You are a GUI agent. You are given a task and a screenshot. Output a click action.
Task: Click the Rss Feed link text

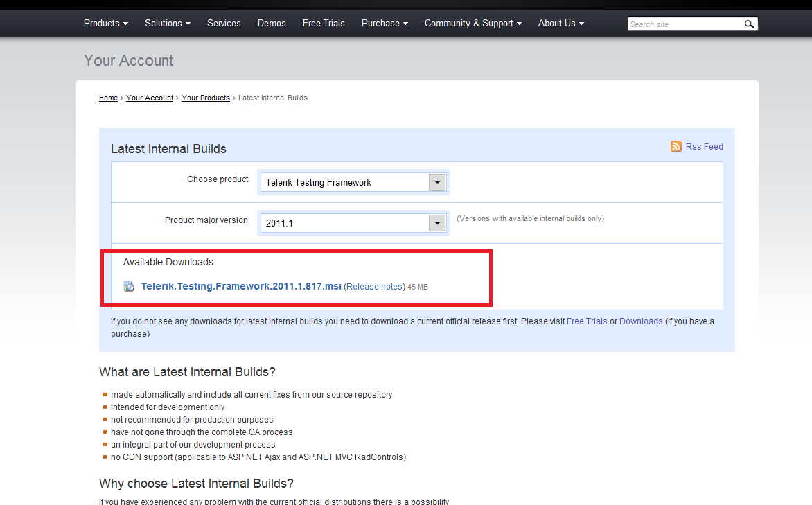pyautogui.click(x=705, y=147)
